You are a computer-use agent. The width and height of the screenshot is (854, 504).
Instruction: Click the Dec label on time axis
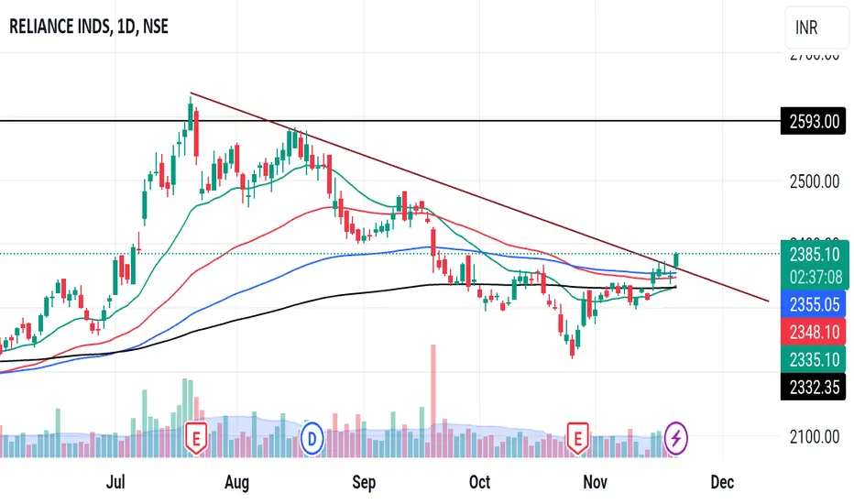click(x=722, y=482)
